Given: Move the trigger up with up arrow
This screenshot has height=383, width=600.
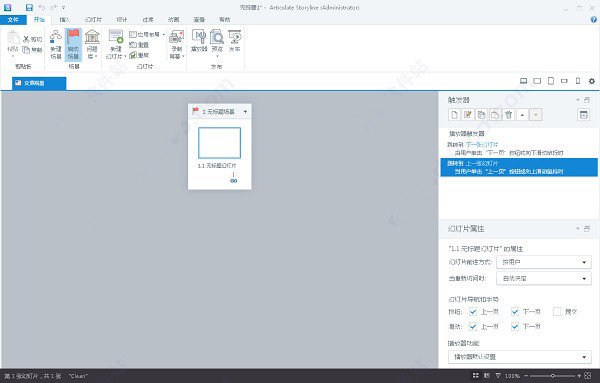Looking at the screenshot, I should [x=522, y=115].
